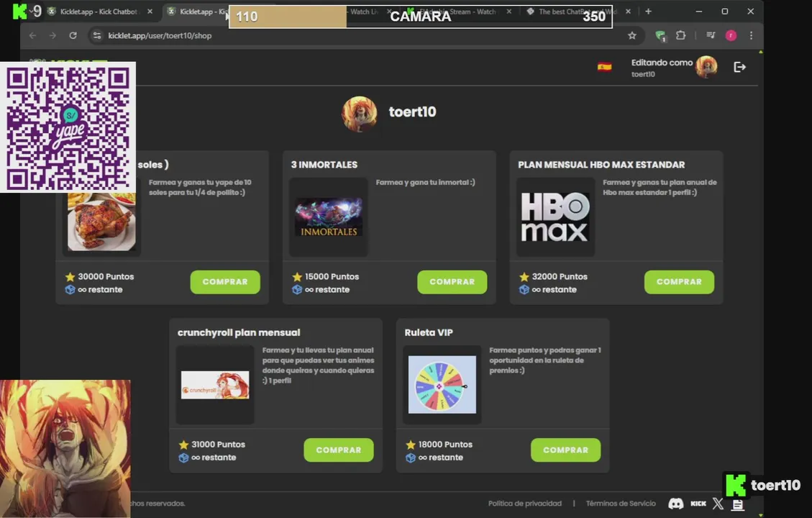Click the 31000 Puntos price label
This screenshot has height=518, width=812.
(218, 445)
